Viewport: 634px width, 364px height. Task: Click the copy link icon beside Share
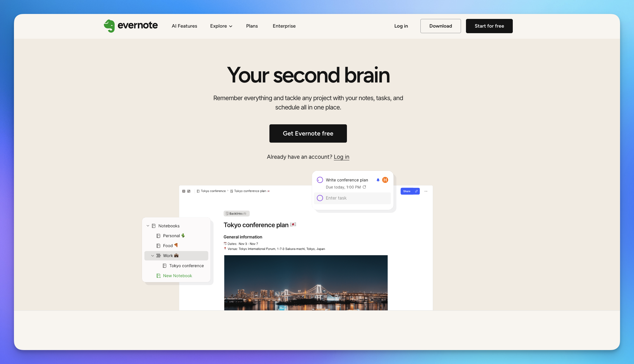(x=416, y=191)
